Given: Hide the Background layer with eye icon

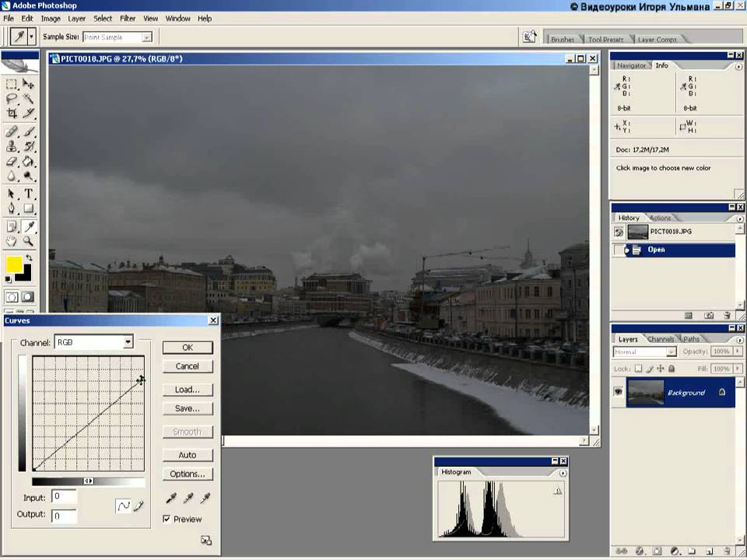Looking at the screenshot, I should click(619, 393).
